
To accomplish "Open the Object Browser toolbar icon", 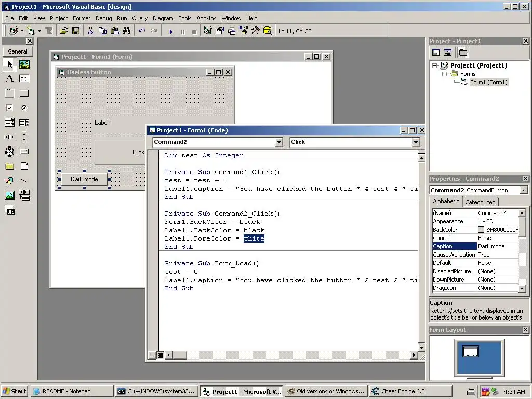I will (244, 31).
